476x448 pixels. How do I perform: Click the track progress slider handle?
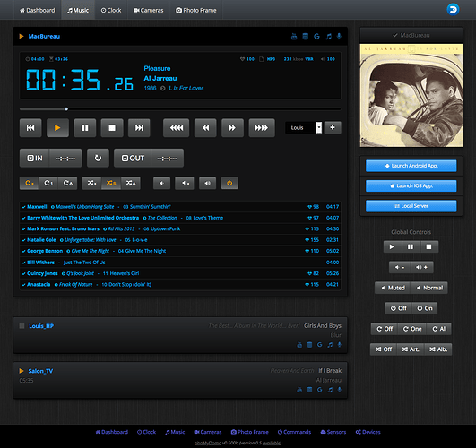[x=66, y=109]
